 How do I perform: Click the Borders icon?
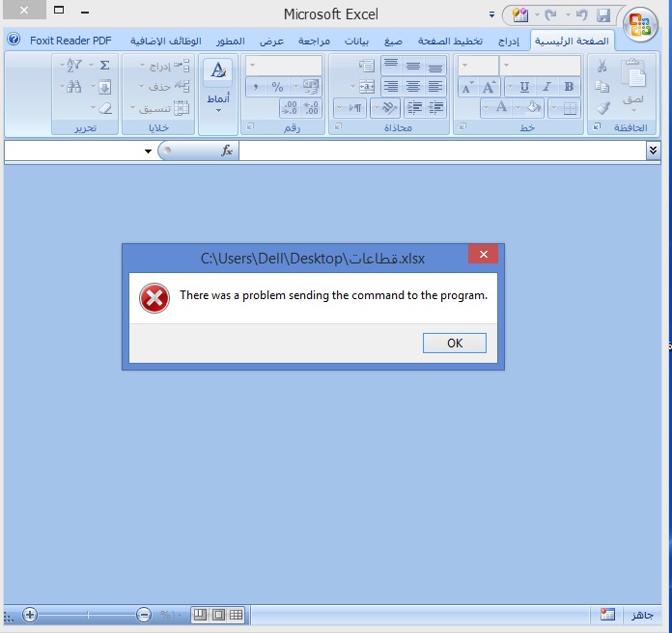tap(570, 108)
